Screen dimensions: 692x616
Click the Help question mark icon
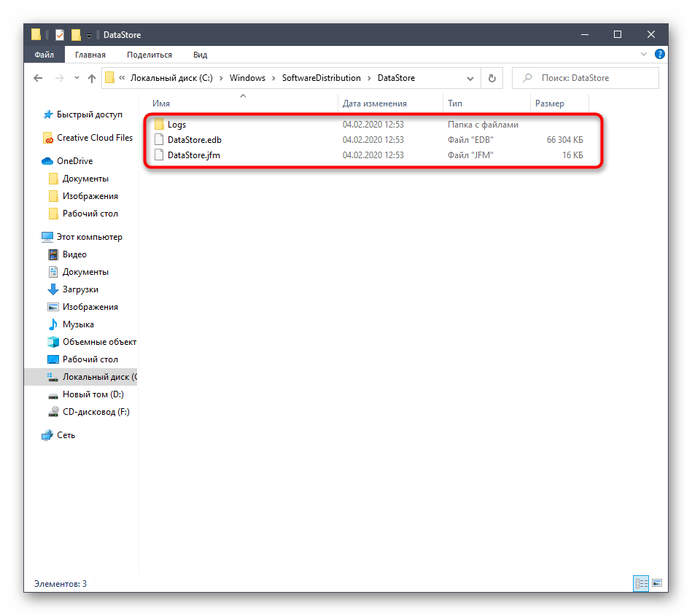tap(660, 55)
